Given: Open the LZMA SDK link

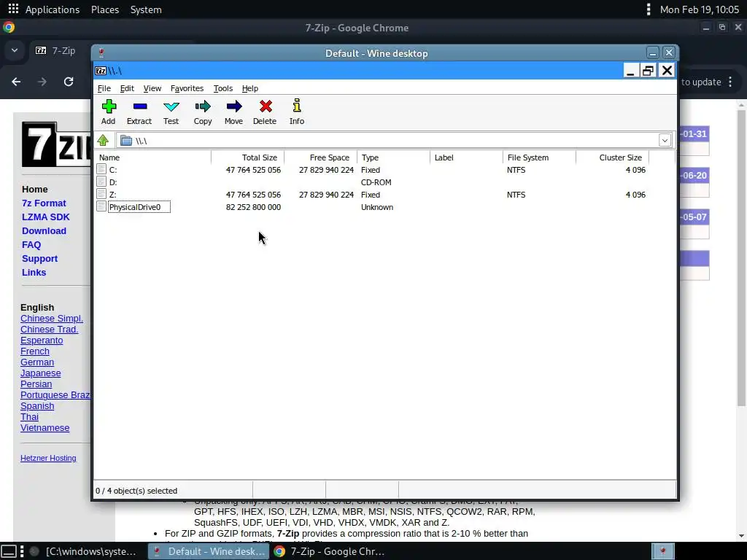Looking at the screenshot, I should (46, 217).
